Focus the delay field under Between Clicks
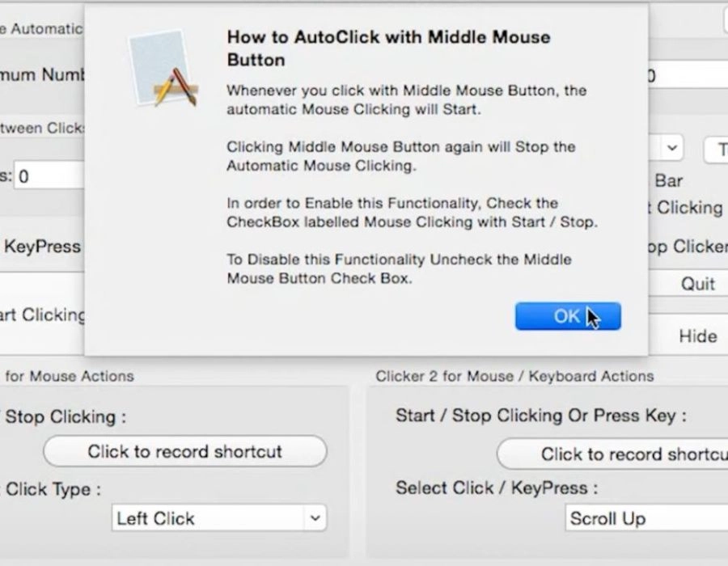This screenshot has width=728, height=566. click(x=49, y=176)
